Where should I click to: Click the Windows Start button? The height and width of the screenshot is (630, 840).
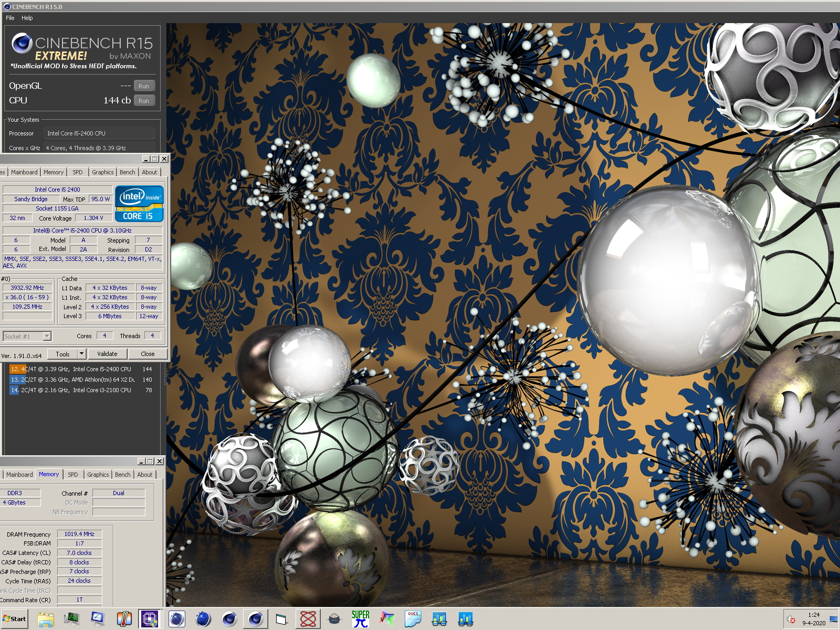[x=14, y=619]
